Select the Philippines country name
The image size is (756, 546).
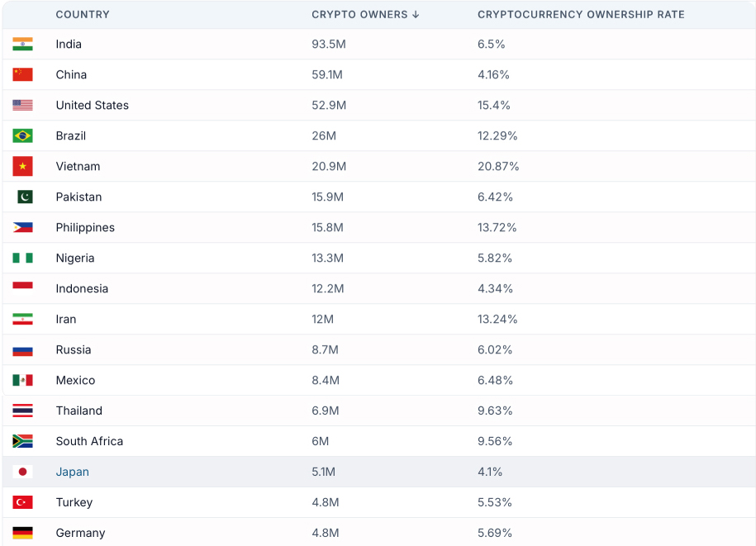coord(85,227)
